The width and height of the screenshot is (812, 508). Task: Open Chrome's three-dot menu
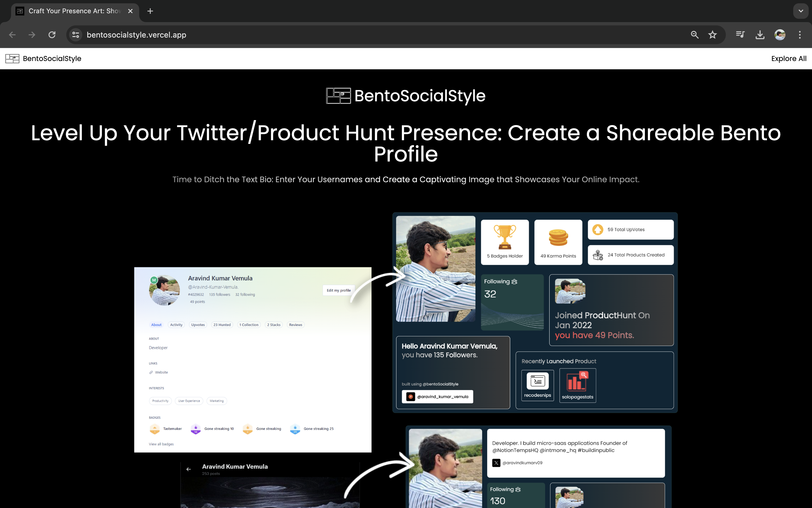tap(800, 35)
